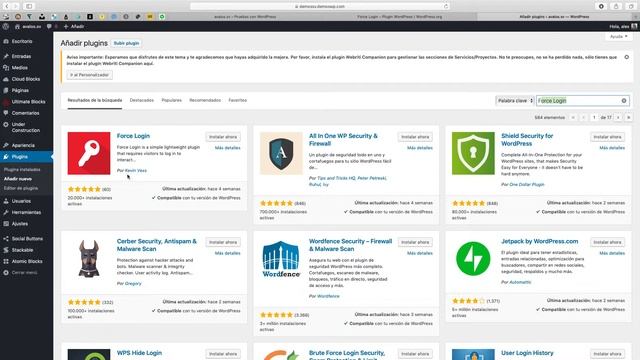Clear the Force Login search field

click(624, 101)
